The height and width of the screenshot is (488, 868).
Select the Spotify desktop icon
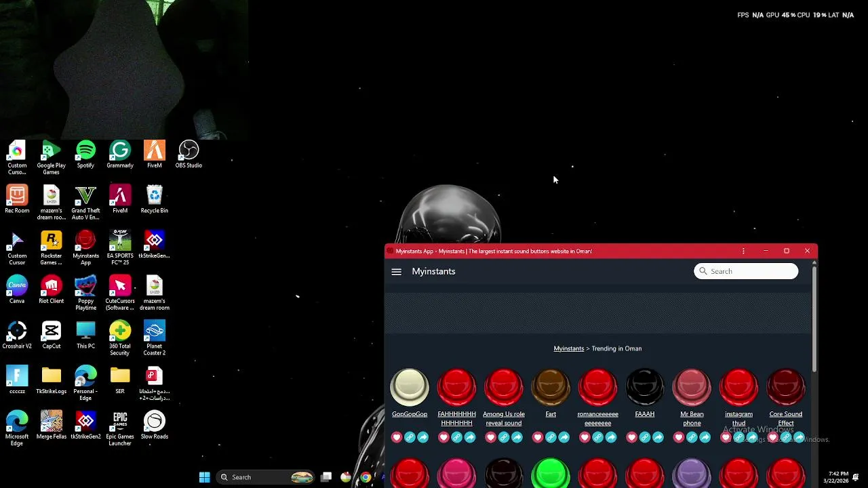pyautogui.click(x=85, y=155)
